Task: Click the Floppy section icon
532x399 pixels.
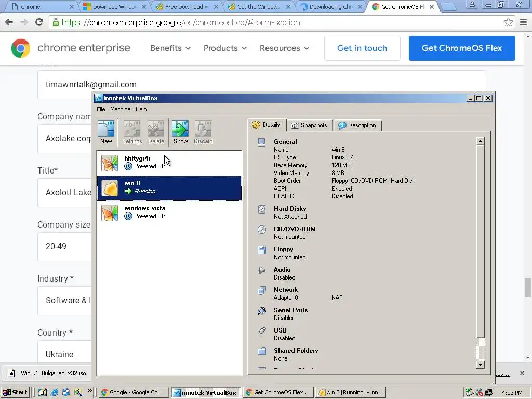Action: (x=262, y=250)
